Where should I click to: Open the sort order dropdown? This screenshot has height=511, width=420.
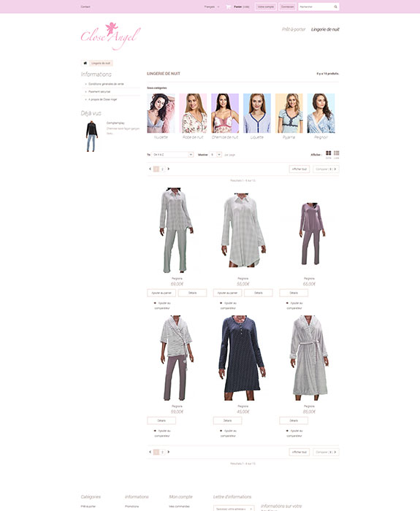pos(173,155)
